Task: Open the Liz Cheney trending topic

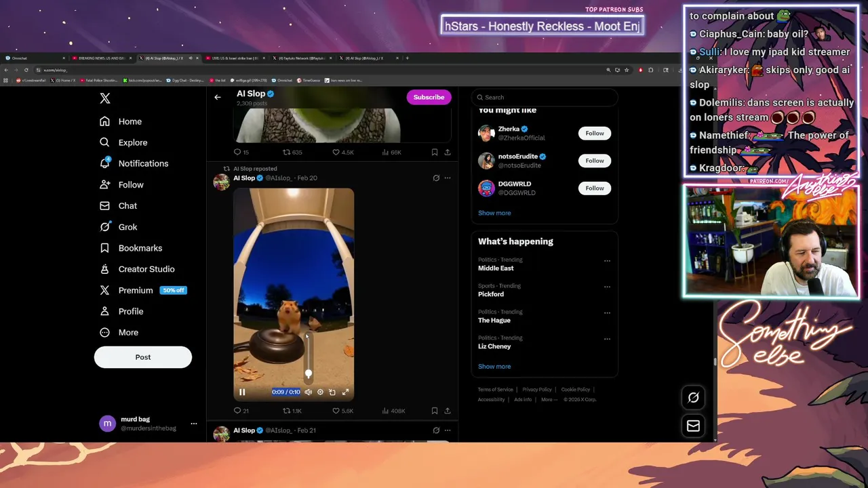Action: coord(494,346)
